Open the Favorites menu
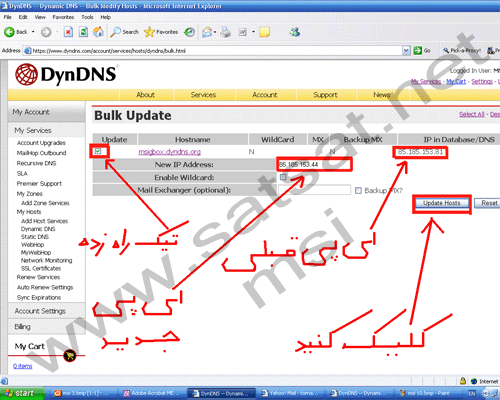500x400 pixels. point(63,17)
